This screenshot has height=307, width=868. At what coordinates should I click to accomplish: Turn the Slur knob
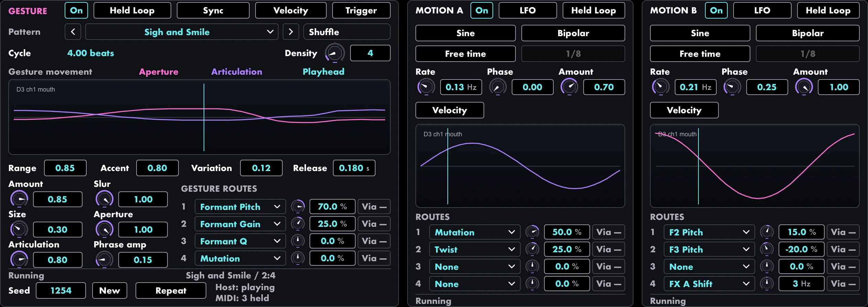(105, 199)
